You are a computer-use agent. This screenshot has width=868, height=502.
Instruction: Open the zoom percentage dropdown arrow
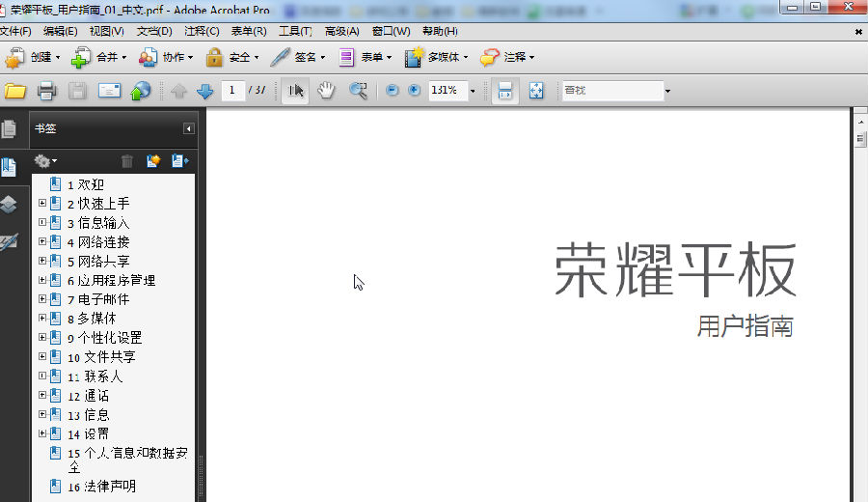473,91
